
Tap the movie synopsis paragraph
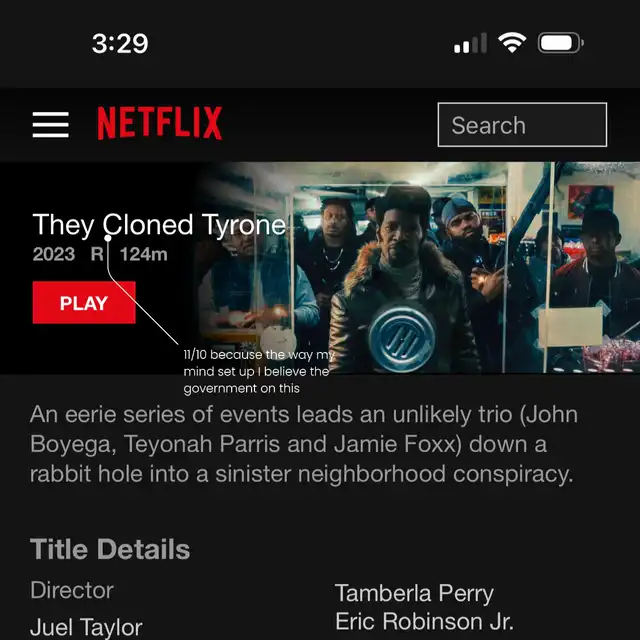pos(304,444)
